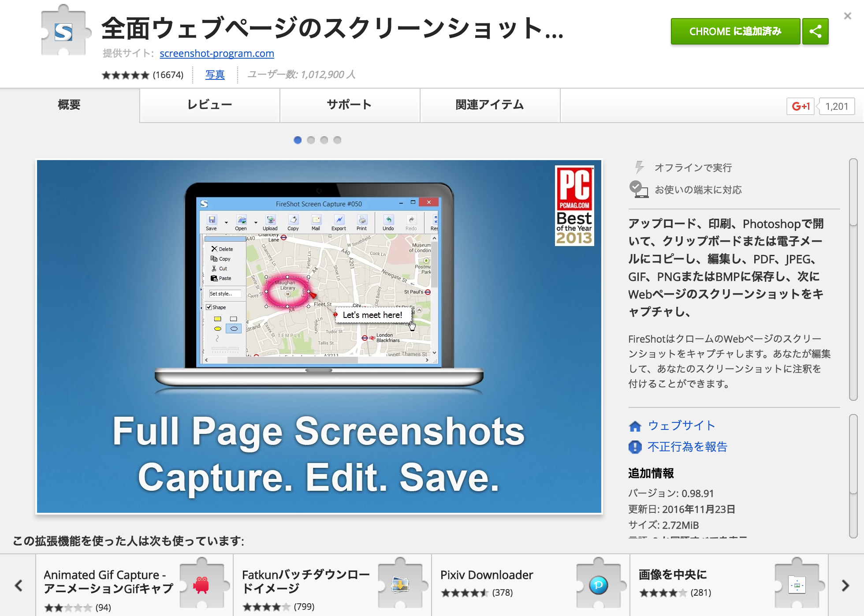Click Animated Gif Capture red icon
Screen dimensions: 864x616
201,585
